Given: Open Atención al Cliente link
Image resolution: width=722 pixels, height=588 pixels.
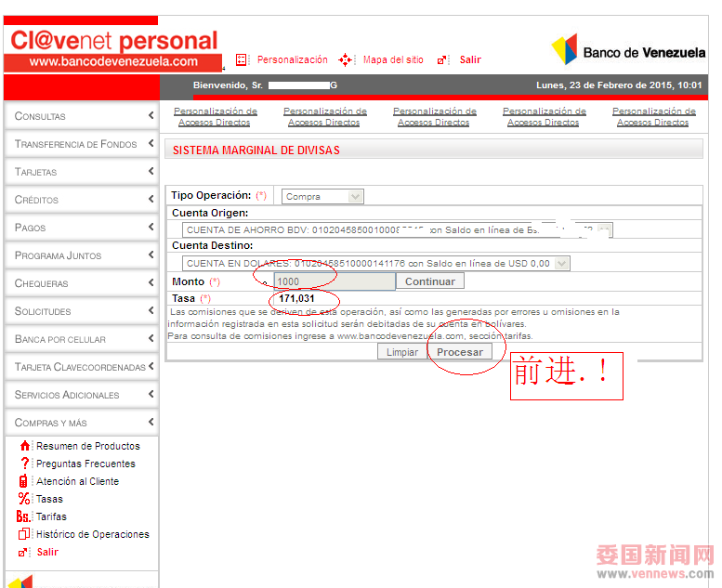Looking at the screenshot, I should coord(77,481).
